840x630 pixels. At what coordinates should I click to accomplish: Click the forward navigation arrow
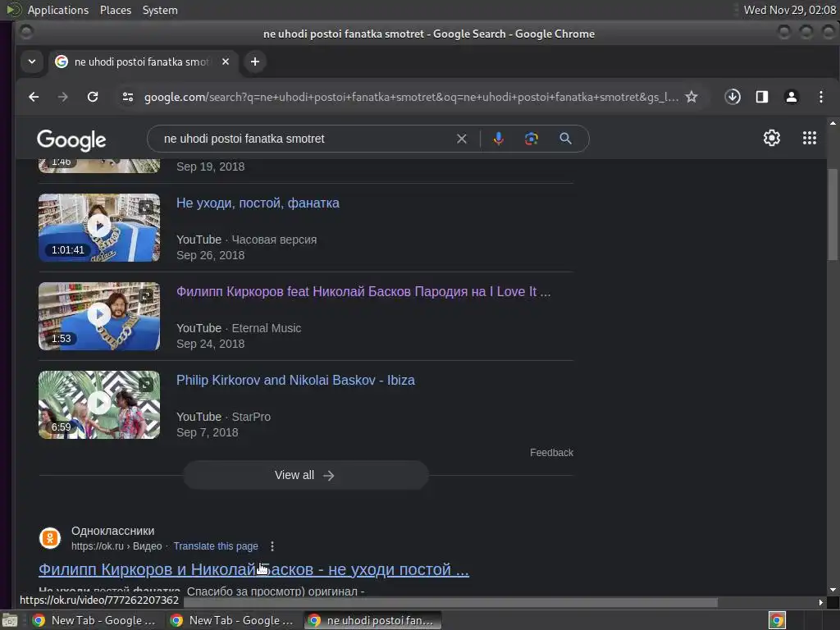62,97
